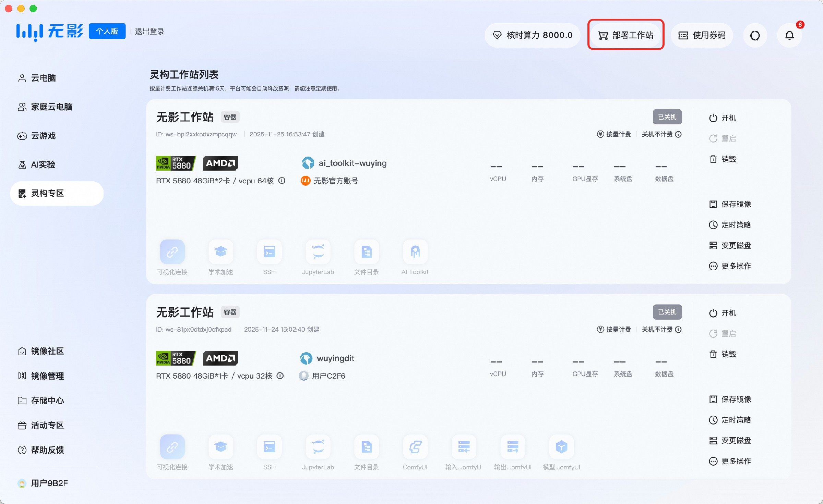Click the refresh icon in the top bar
Image resolution: width=823 pixels, height=504 pixels.
[x=755, y=35]
